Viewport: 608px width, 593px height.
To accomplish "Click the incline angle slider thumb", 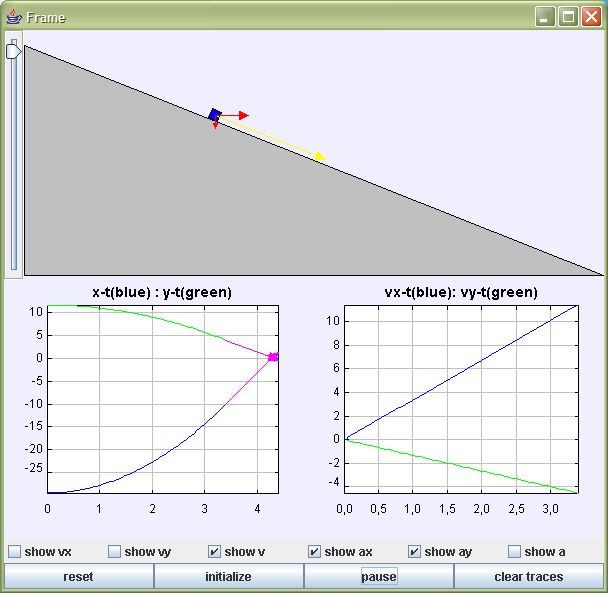I will click(x=13, y=52).
